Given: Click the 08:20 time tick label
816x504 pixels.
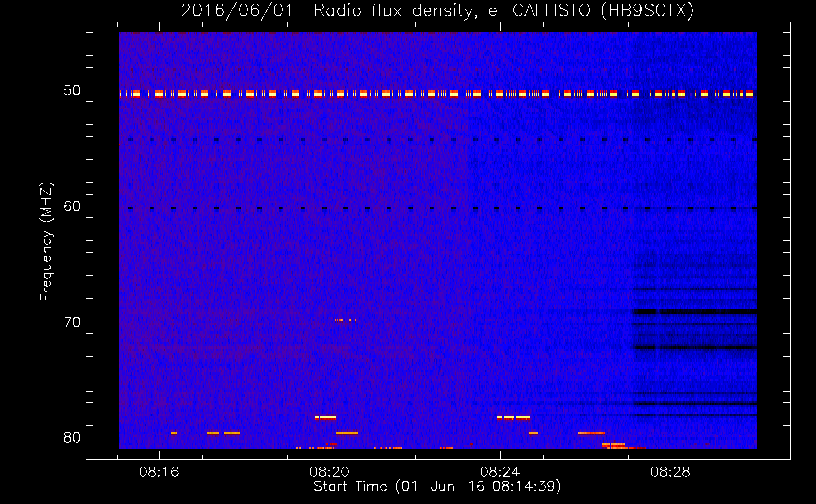Looking at the screenshot, I should [330, 472].
